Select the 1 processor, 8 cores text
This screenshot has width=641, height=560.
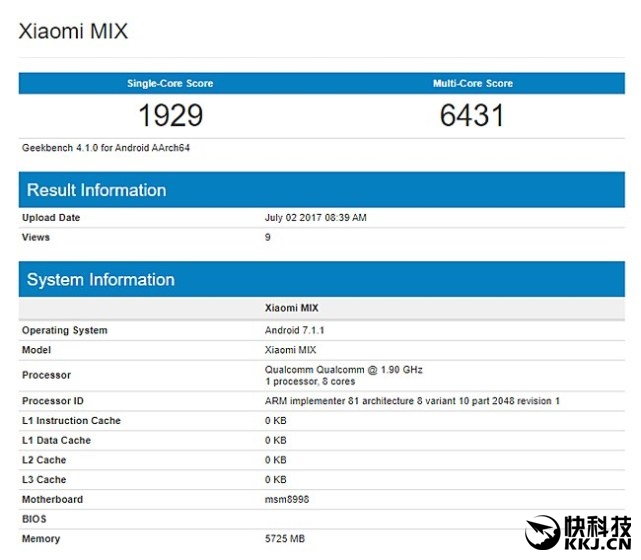[x=310, y=381]
